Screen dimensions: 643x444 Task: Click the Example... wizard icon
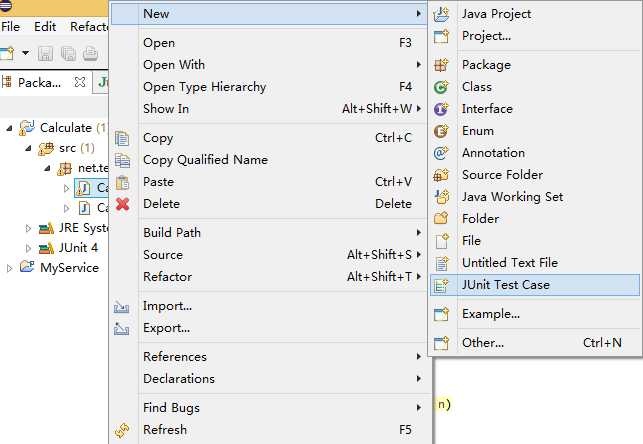click(x=441, y=314)
